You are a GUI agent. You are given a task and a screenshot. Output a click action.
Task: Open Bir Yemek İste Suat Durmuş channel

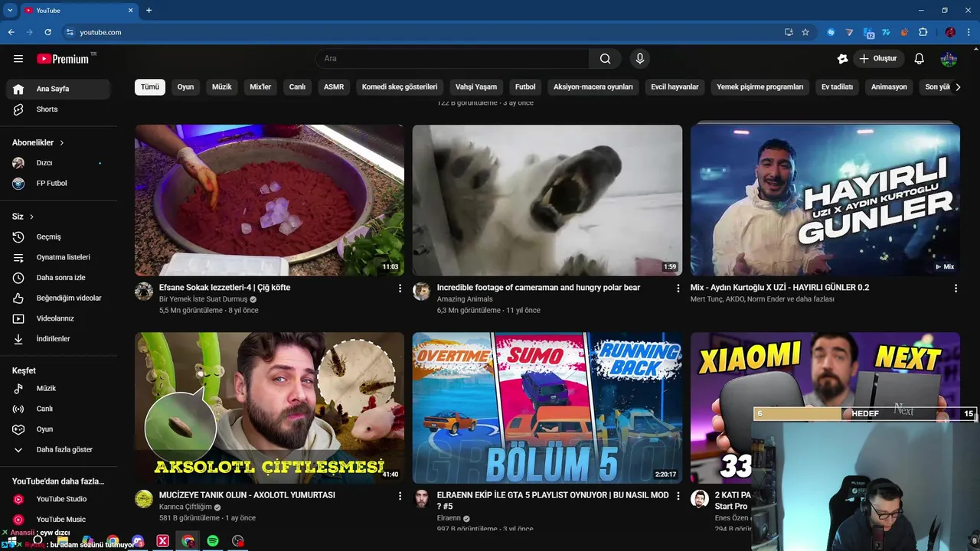203,299
